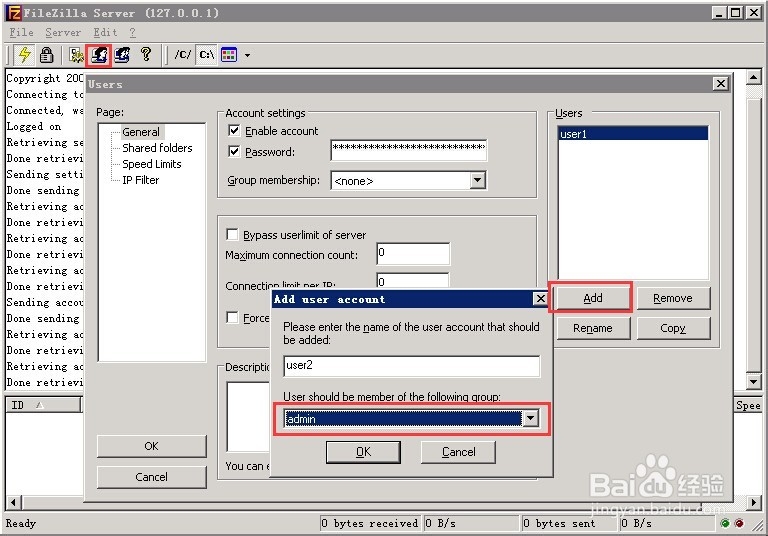Viewport: 768px width, 536px height.
Task: Open the admin group dropdown arrow
Action: 530,418
